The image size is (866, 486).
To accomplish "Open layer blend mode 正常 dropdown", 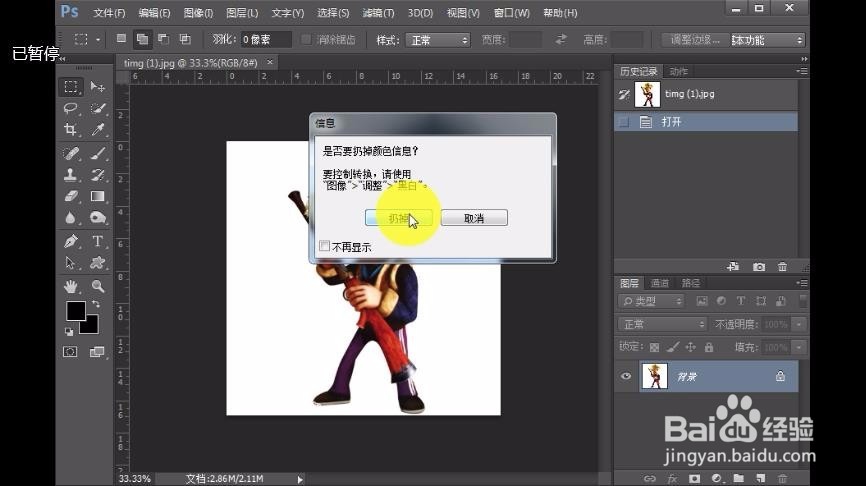I will [x=662, y=324].
